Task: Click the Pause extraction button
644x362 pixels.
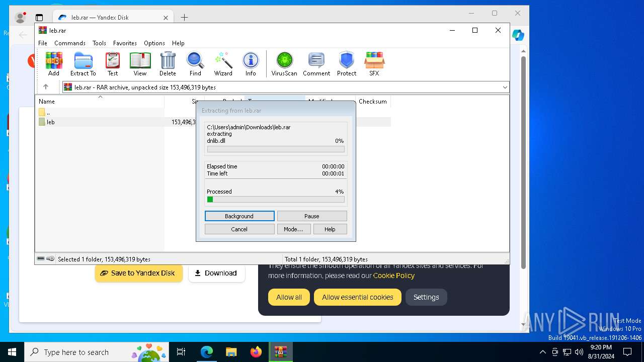Action: pos(312,216)
